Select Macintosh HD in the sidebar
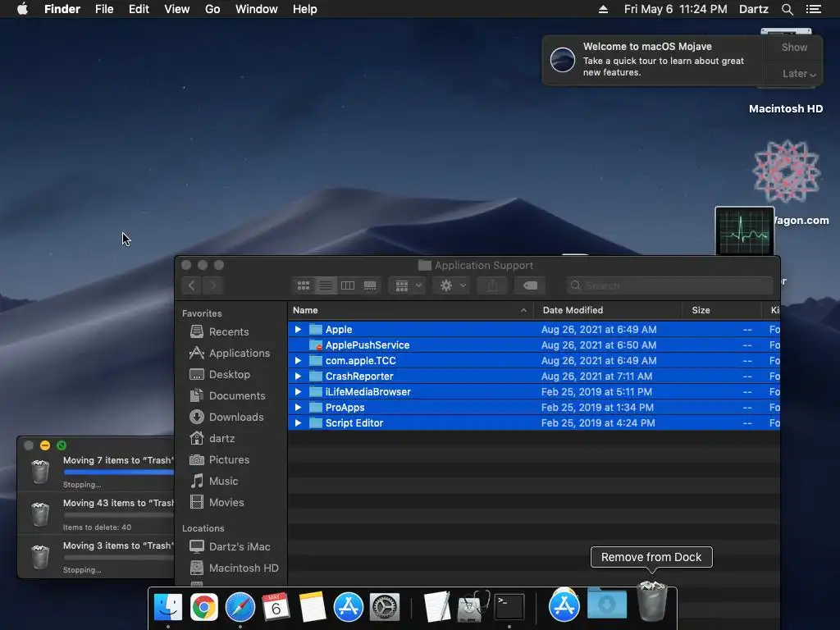 pyautogui.click(x=234, y=568)
